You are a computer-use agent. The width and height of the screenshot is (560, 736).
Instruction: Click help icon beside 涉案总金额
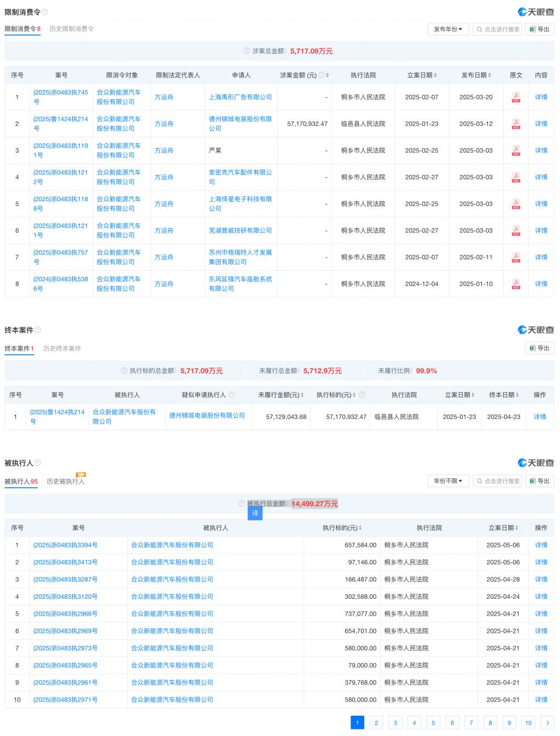[x=247, y=51]
